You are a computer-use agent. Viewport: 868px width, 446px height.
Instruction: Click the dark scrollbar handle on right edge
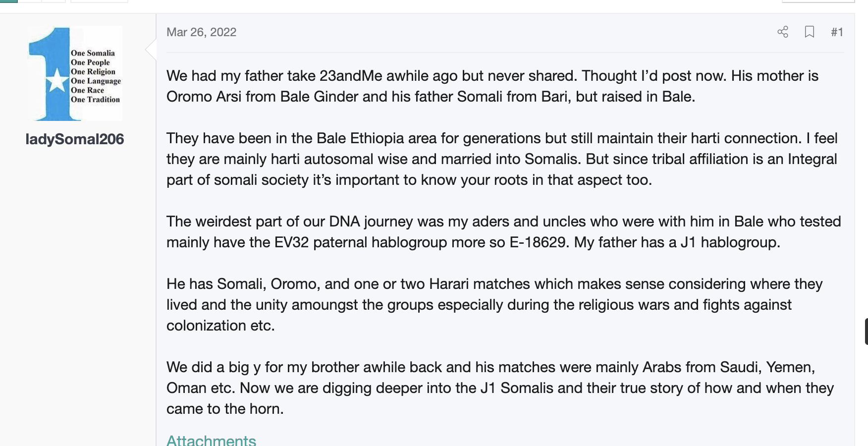tap(866, 332)
